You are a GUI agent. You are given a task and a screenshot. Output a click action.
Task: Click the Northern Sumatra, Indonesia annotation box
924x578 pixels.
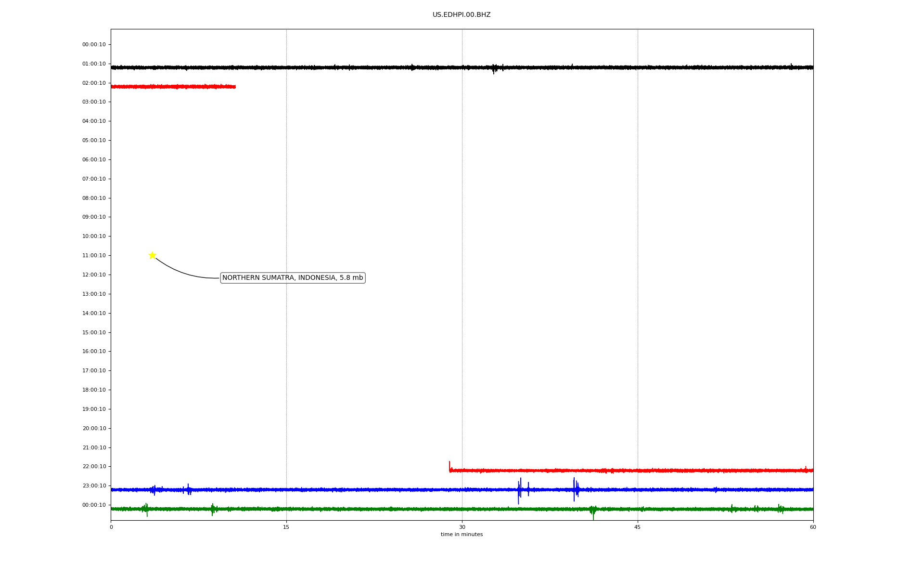coord(293,278)
